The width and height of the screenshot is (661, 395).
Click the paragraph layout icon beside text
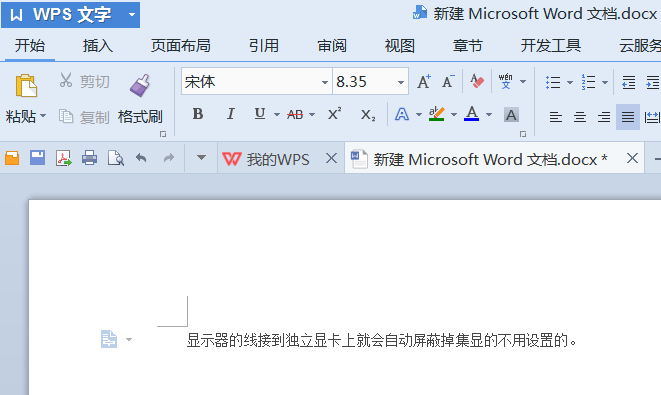[109, 339]
